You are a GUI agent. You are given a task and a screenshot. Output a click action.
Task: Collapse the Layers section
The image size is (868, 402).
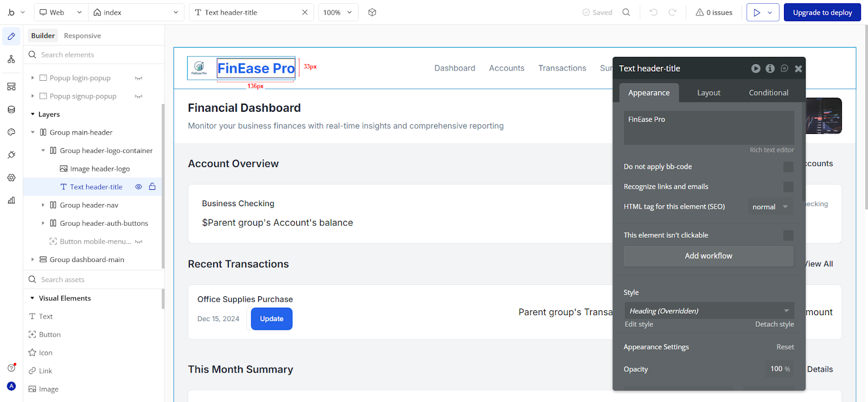click(x=33, y=114)
